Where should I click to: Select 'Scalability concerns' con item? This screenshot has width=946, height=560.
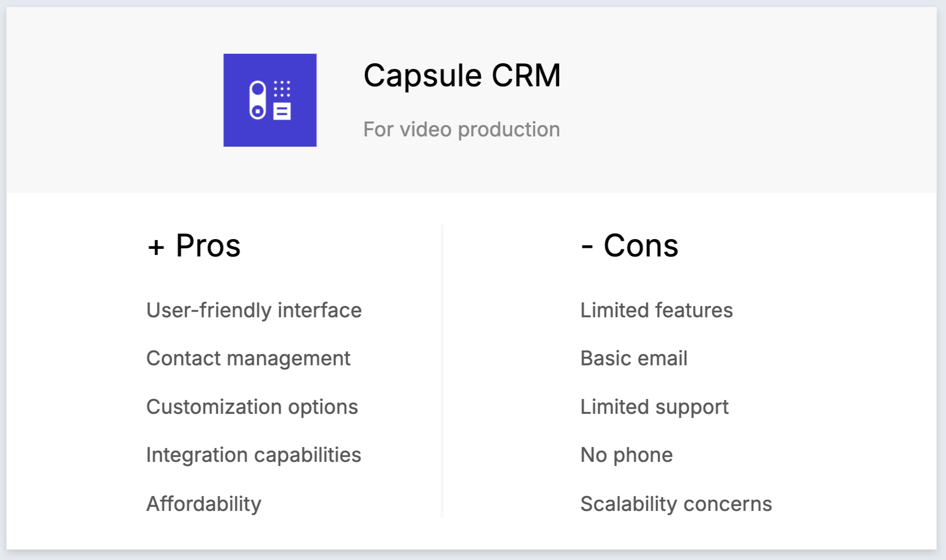pyautogui.click(x=677, y=504)
